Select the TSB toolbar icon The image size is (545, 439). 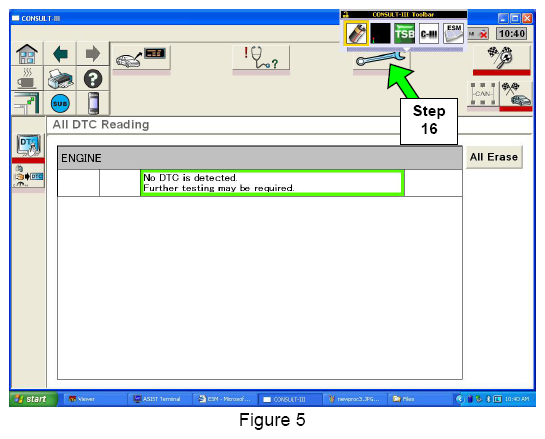pos(404,34)
